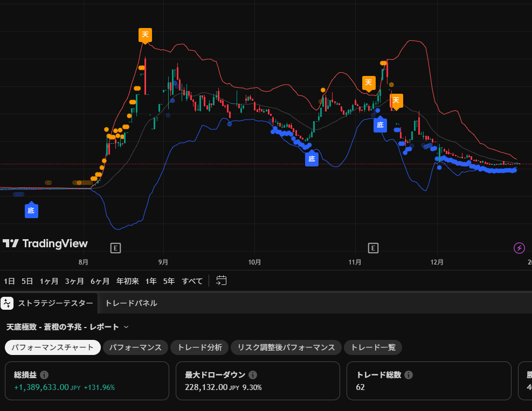Click the TradingView logo
Image resolution: width=532 pixels, height=411 pixels.
click(45, 243)
